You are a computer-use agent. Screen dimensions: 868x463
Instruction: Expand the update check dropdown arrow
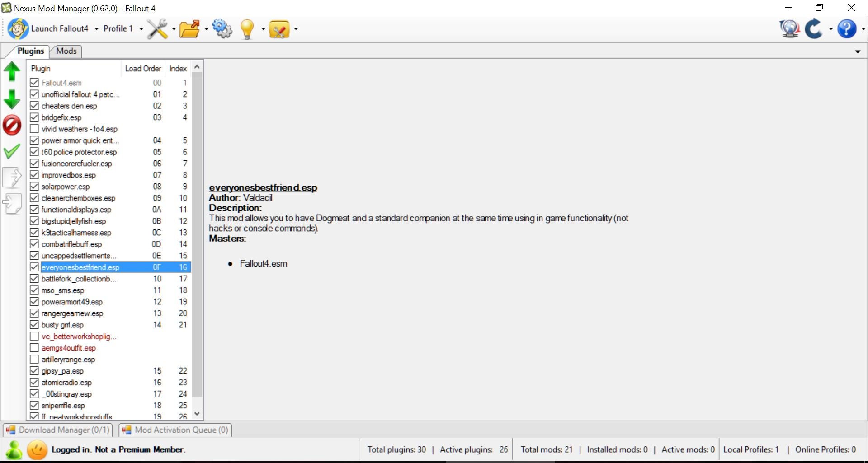(830, 29)
